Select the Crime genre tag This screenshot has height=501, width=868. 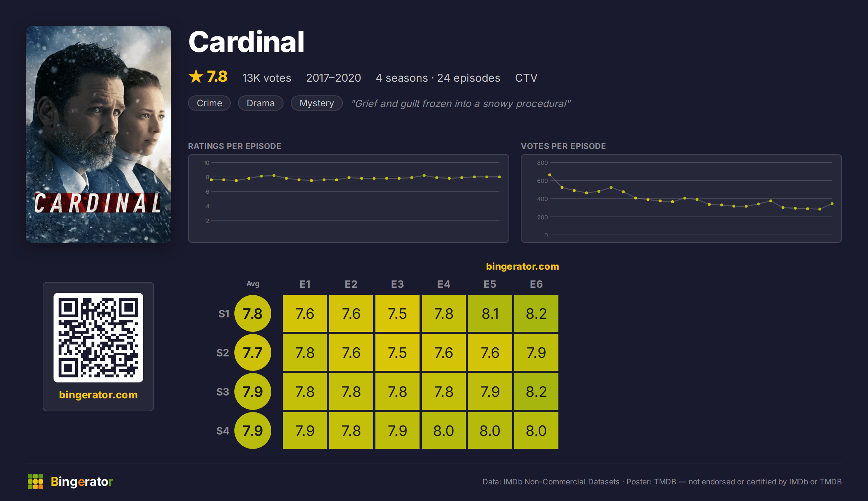pyautogui.click(x=209, y=103)
